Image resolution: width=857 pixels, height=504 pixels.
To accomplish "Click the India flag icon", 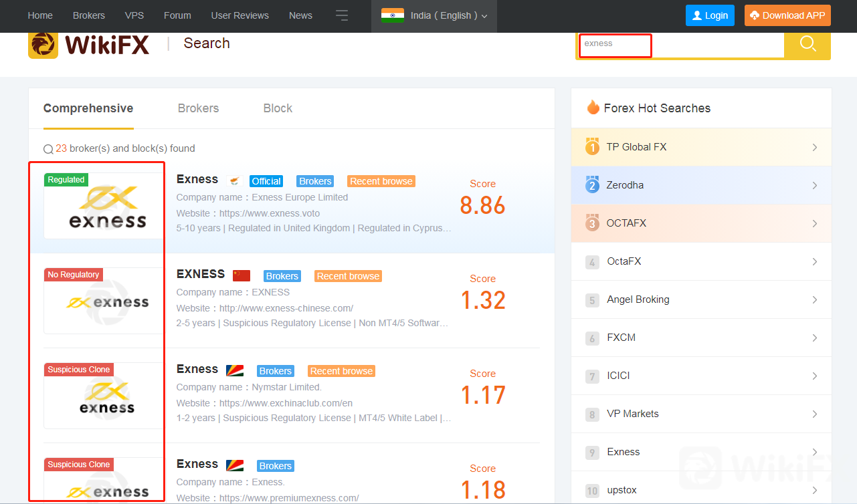I will tap(393, 15).
